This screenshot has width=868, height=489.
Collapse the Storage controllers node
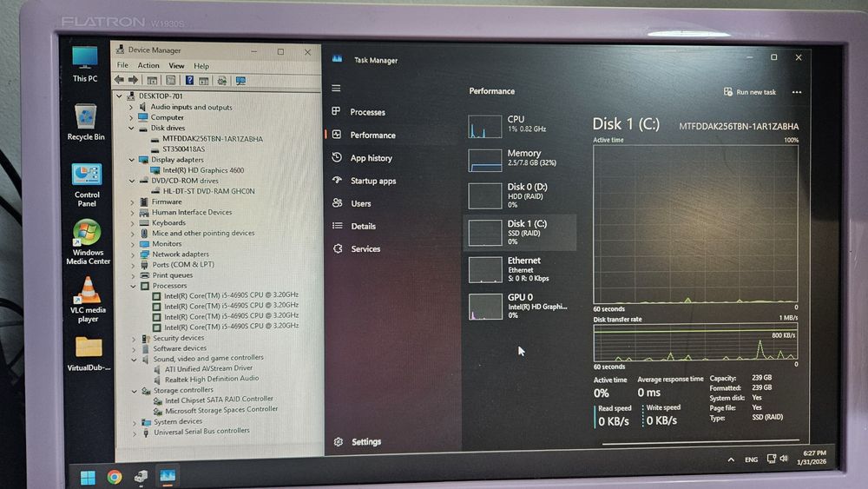135,391
